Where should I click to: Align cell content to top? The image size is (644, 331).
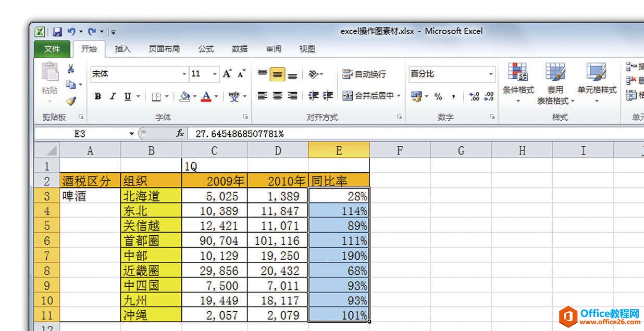point(263,74)
